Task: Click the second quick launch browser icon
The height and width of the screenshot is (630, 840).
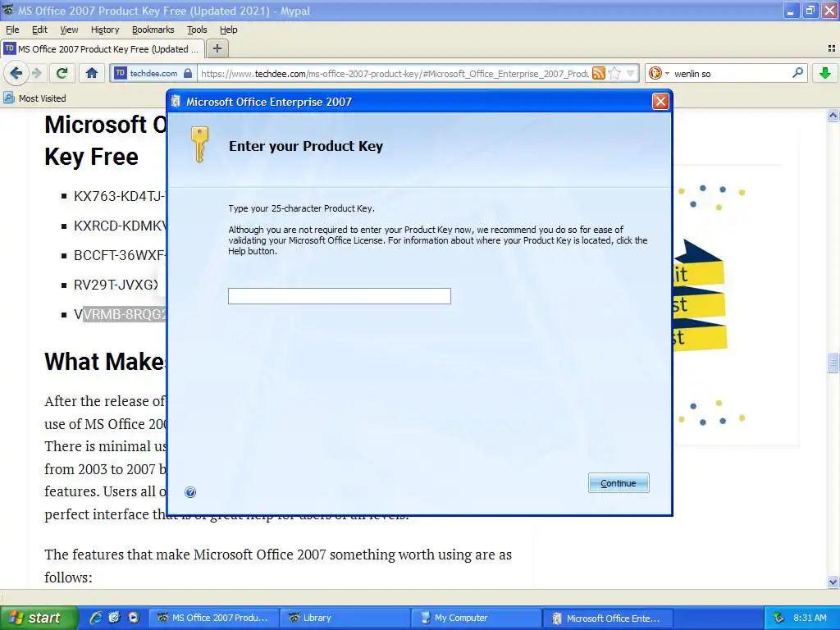Action: click(115, 618)
